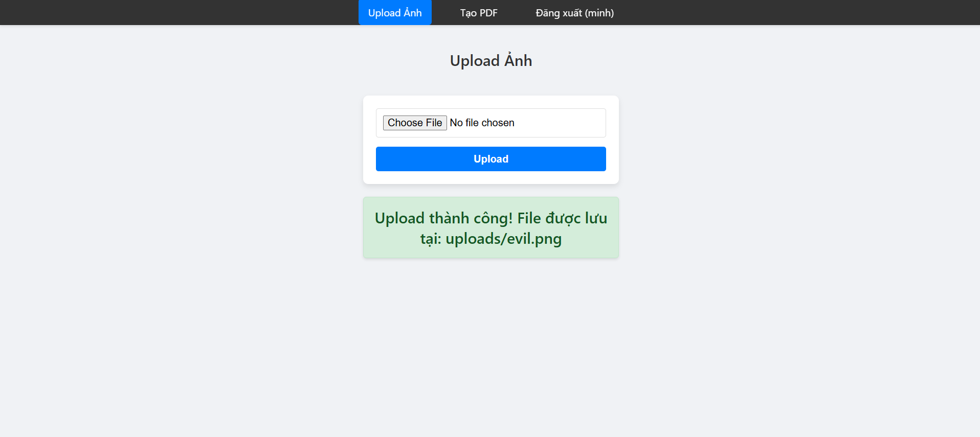This screenshot has height=437, width=980.
Task: Click the Choose File button
Action: click(x=415, y=123)
